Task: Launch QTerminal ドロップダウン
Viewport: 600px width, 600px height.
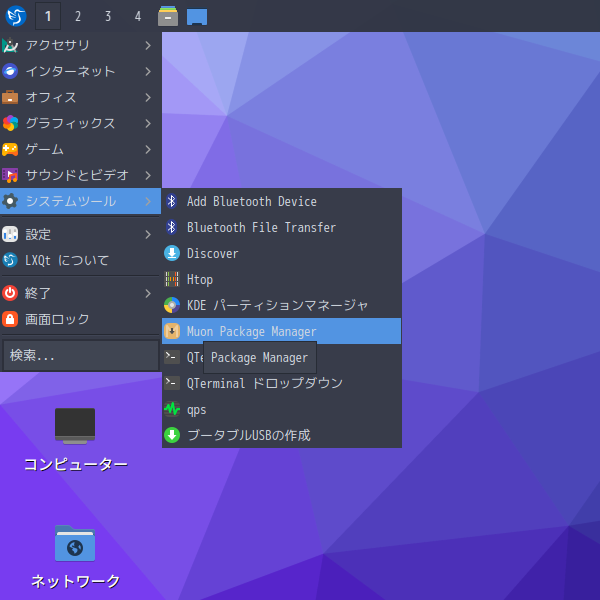Action: tap(282, 383)
